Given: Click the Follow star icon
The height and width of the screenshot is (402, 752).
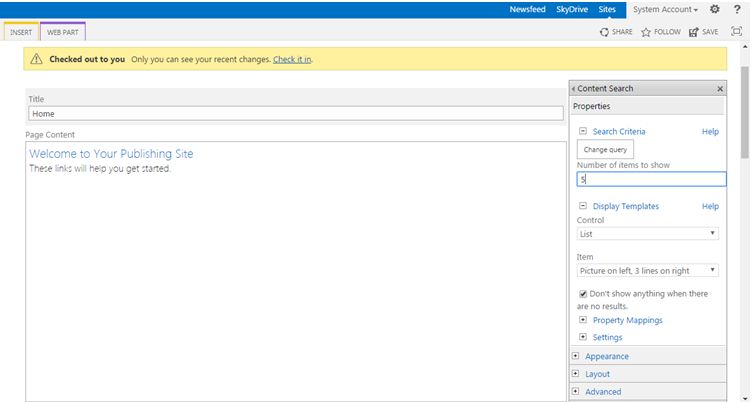Looking at the screenshot, I should tap(646, 32).
